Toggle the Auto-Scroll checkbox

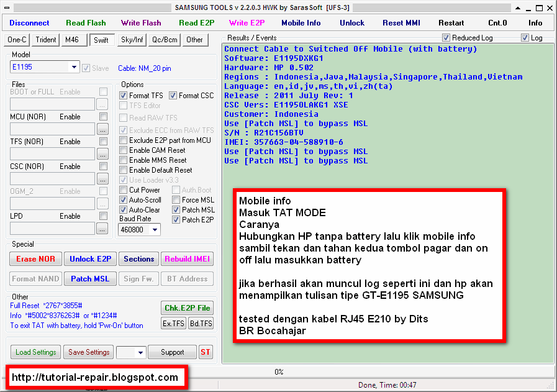(x=124, y=200)
